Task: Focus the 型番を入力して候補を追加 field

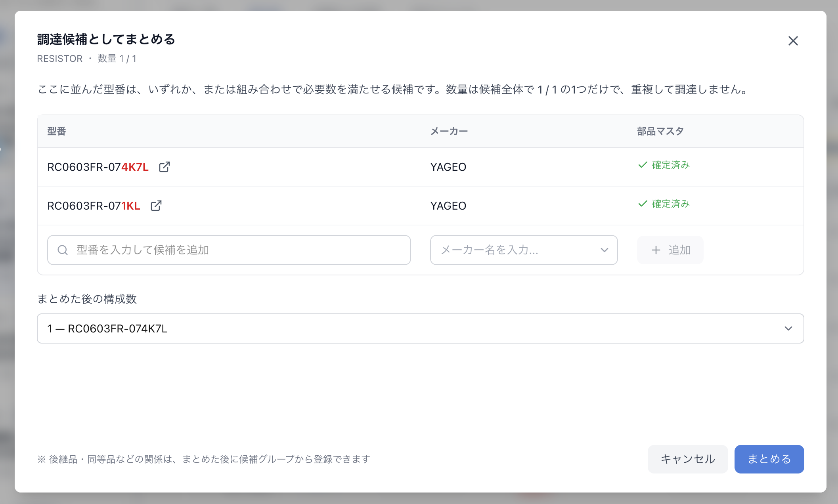Action: click(229, 250)
